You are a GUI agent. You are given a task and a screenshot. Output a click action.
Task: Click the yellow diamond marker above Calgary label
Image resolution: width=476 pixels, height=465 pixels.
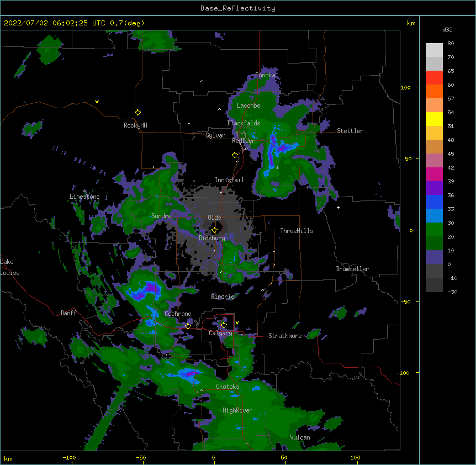224,325
